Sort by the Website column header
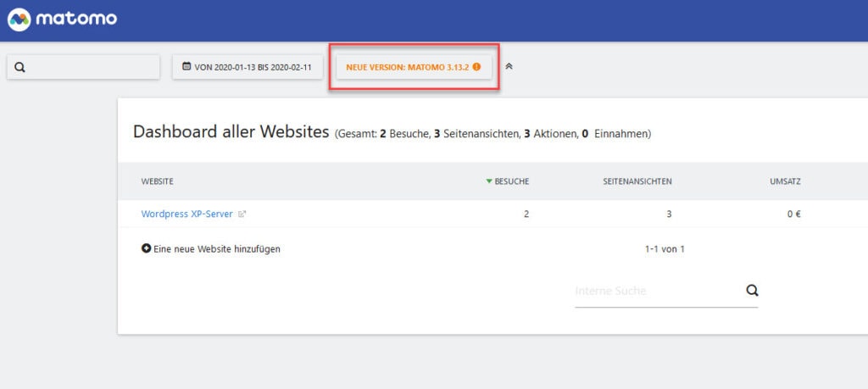 [x=157, y=181]
